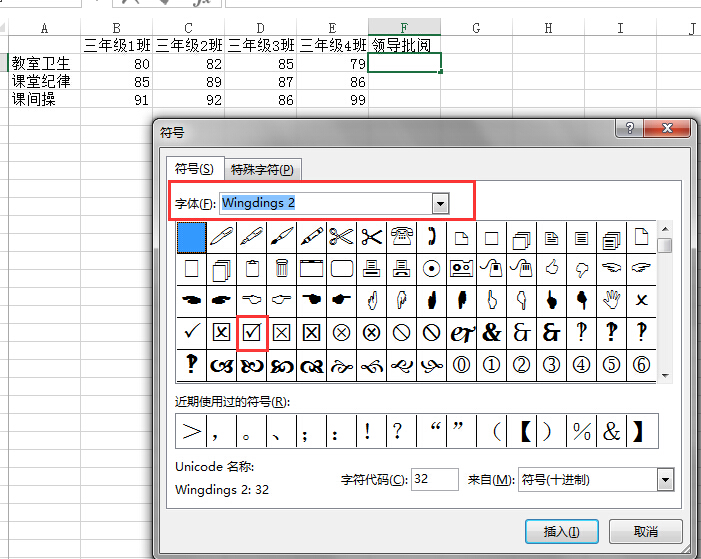Pick the first pen symbol in top row
This screenshot has height=559, width=701.
222,237
